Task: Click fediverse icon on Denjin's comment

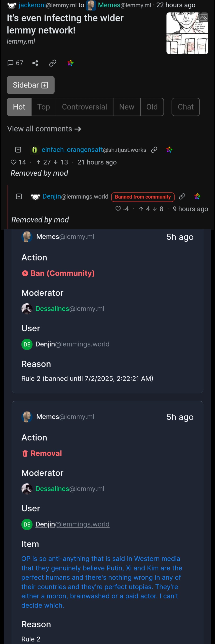Action: [x=197, y=196]
